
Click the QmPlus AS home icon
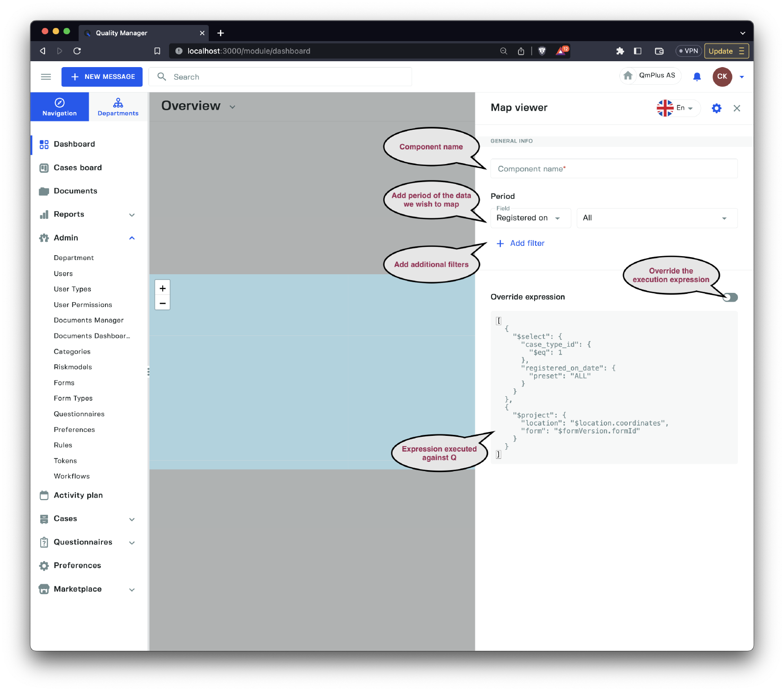click(x=628, y=75)
